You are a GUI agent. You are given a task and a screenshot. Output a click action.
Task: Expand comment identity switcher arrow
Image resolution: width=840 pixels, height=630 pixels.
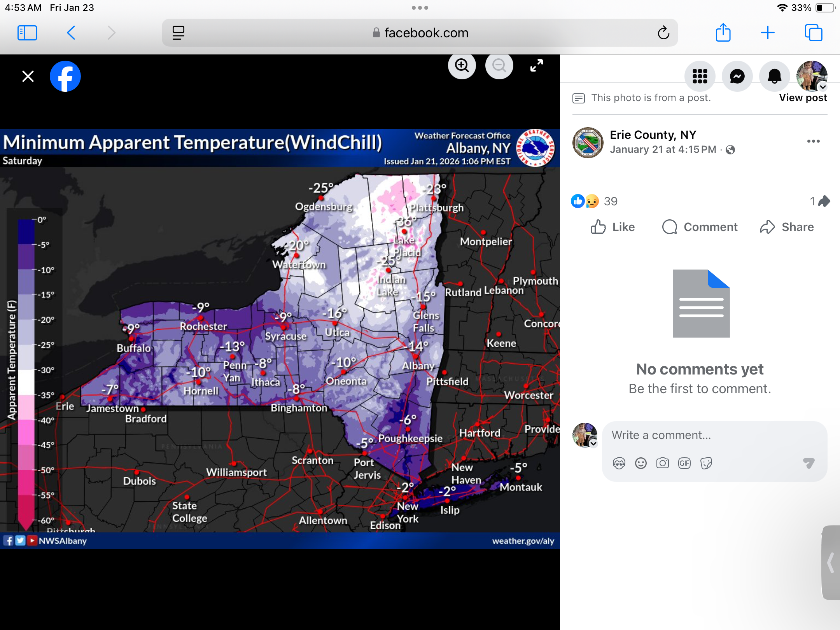pyautogui.click(x=593, y=443)
